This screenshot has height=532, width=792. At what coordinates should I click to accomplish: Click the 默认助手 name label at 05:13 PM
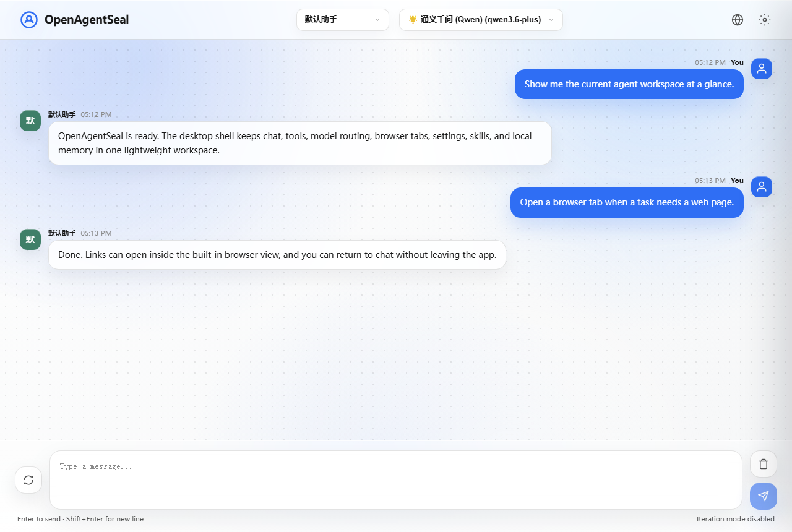point(62,233)
